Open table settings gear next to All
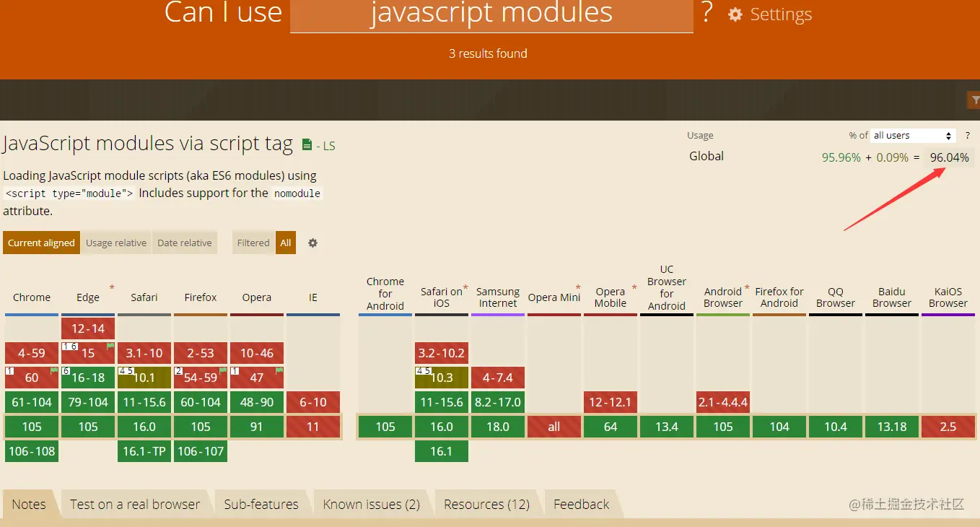Viewport: 980px width, 527px height. (312, 243)
